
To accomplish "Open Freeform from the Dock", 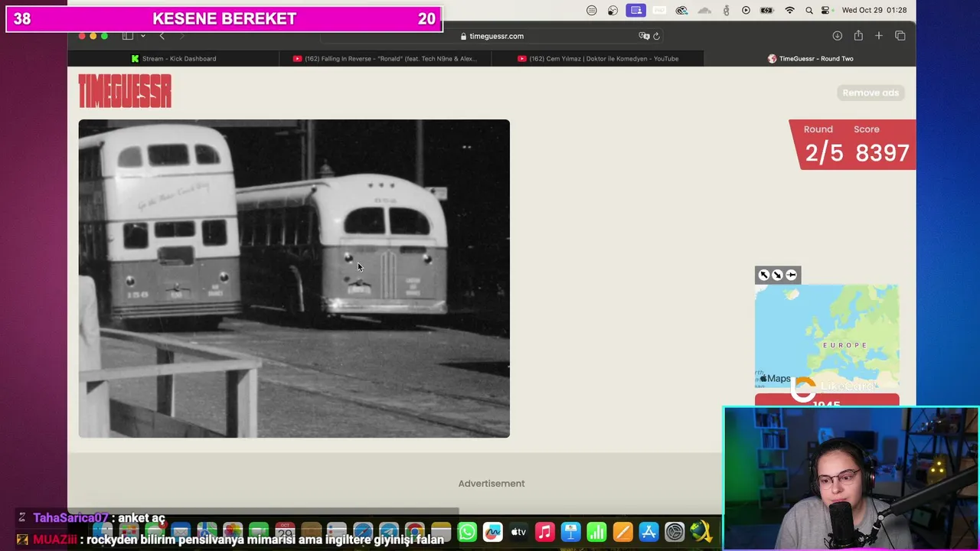I will point(492,532).
